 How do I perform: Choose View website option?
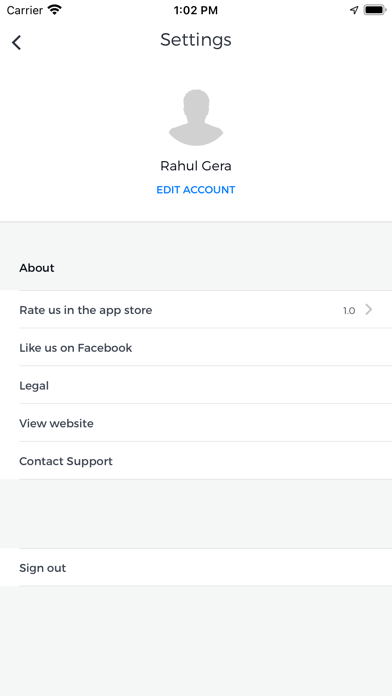pos(196,423)
